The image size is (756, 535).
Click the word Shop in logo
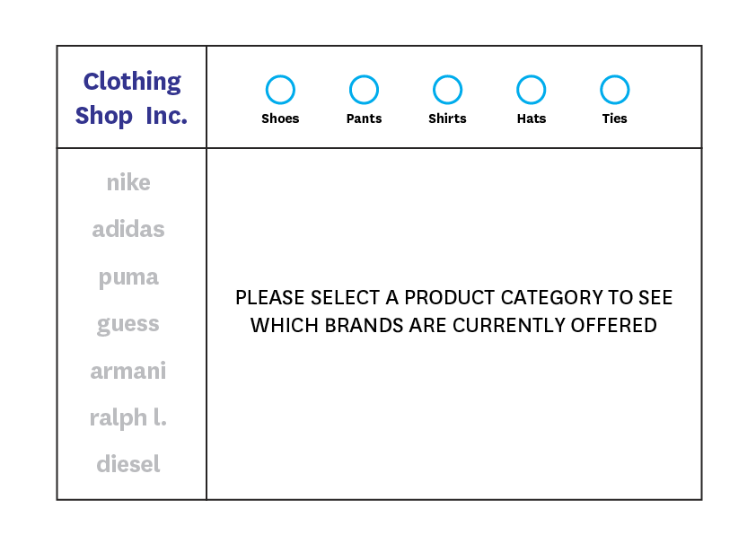(x=103, y=116)
